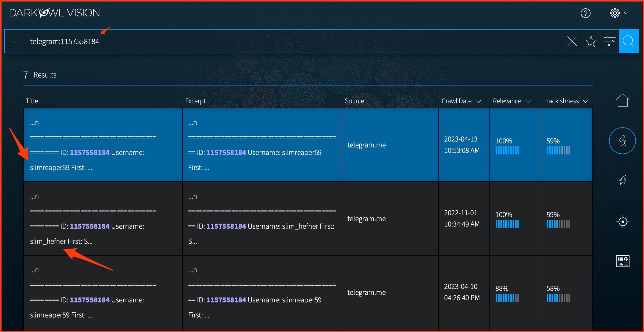Screen dimensions: 644x332
Task: Sort by Relevance column
Action: tap(512, 101)
